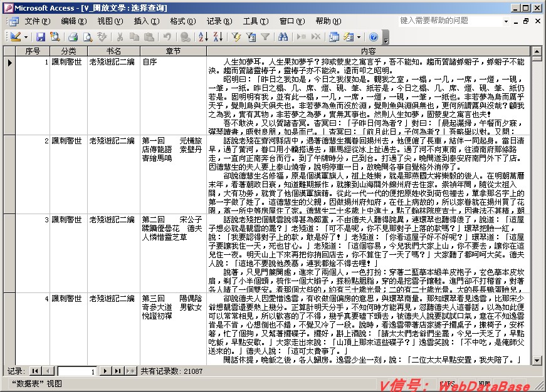Show the Database Window icon
Viewport: 546px width, 392px height.
(x=334, y=36)
